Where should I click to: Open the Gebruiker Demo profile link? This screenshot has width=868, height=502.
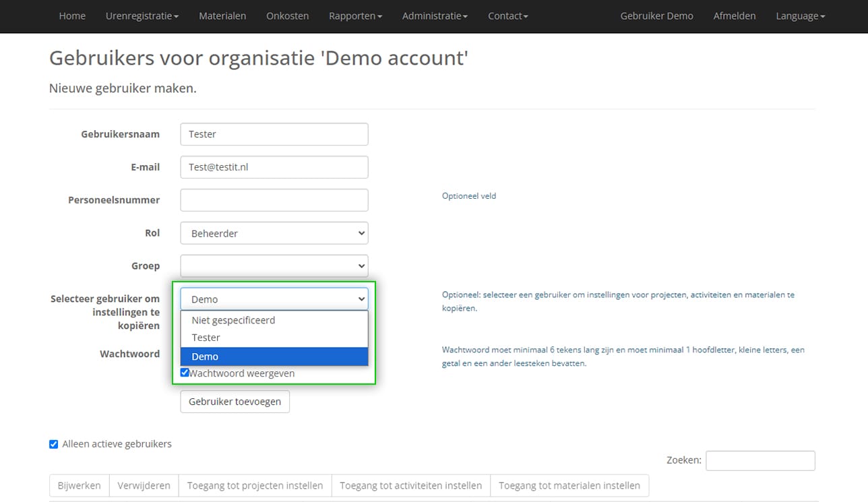(656, 15)
